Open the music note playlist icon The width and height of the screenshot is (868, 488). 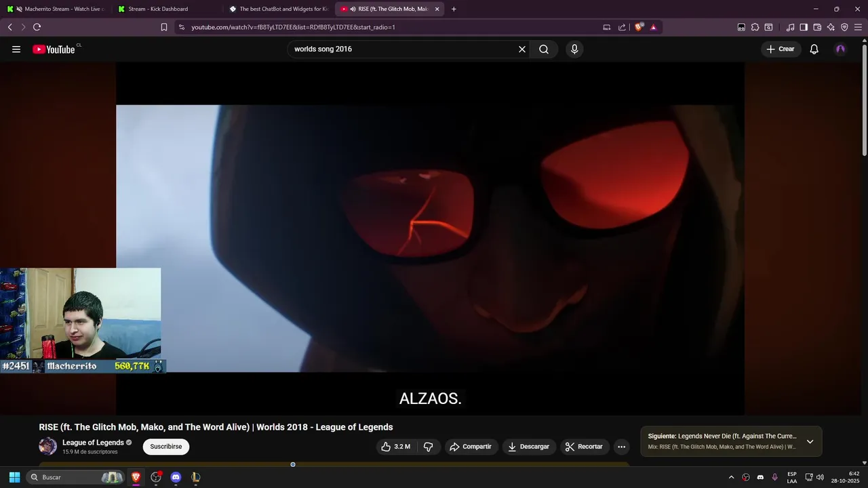point(790,27)
